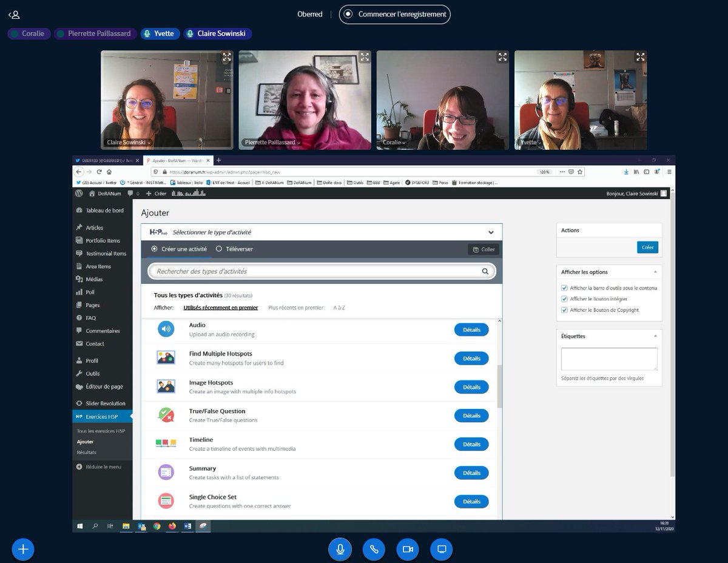
Task: Open Chrome from the taskbar
Action: [157, 526]
